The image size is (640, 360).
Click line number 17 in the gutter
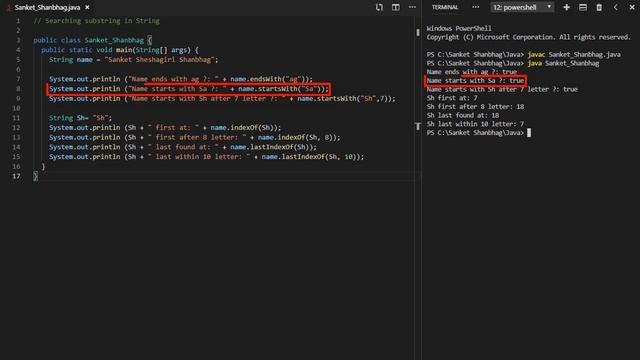pyautogui.click(x=16, y=176)
